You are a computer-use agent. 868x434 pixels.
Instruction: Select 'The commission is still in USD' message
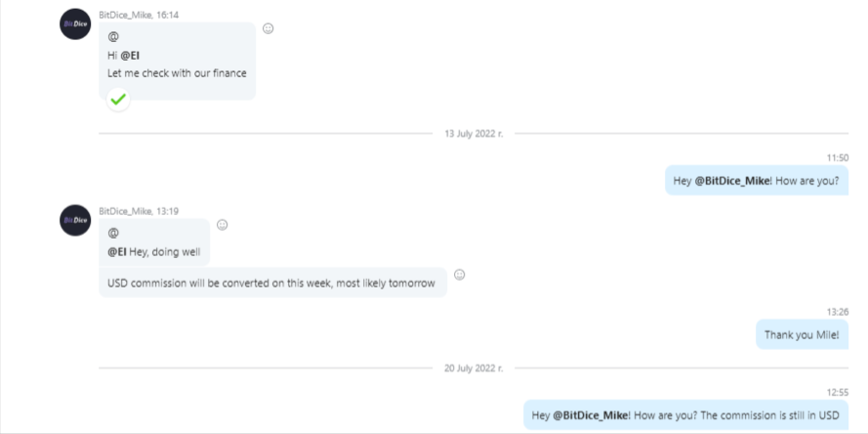tap(685, 415)
